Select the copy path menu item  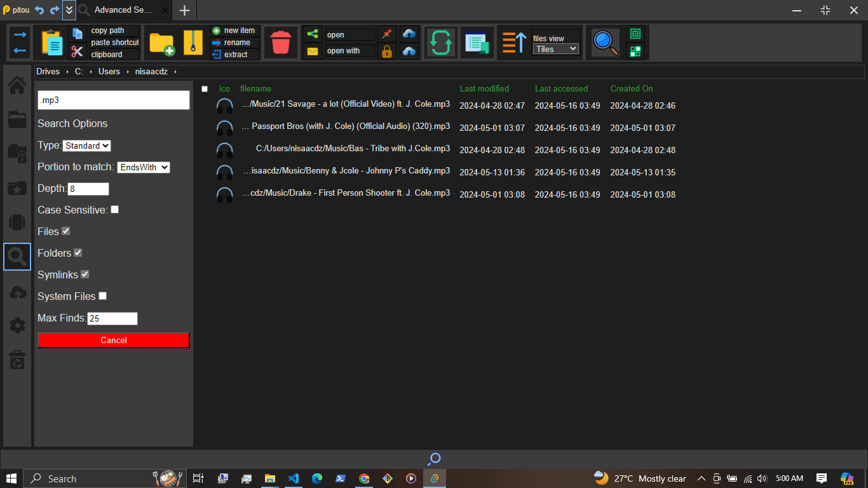(x=114, y=30)
